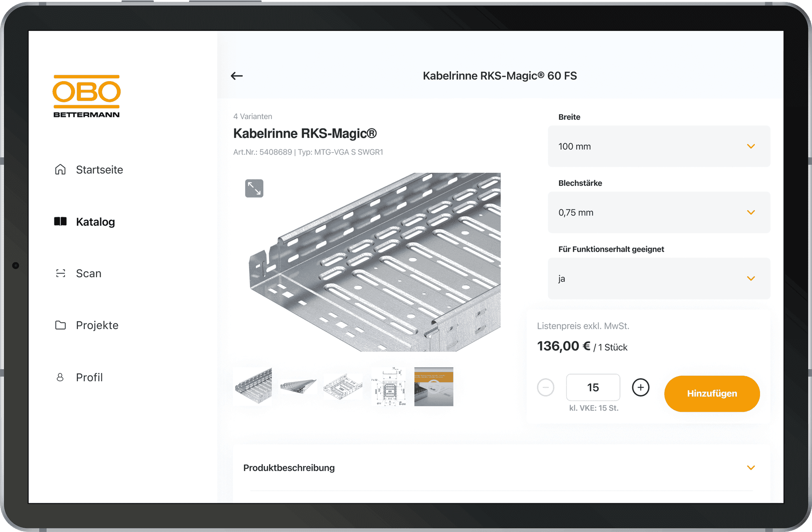Select the orange video thumbnail
Screen dimensions: 812x532
(x=434, y=387)
